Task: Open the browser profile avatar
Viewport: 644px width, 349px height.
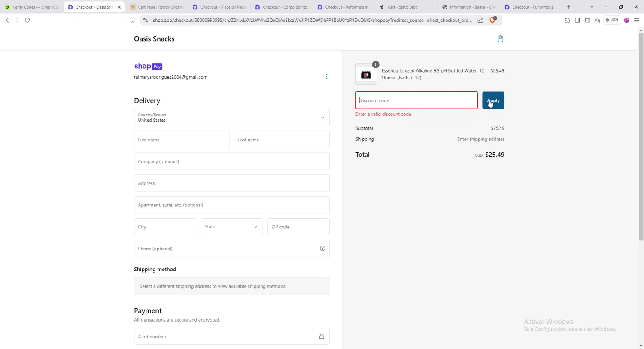Action: (626, 20)
